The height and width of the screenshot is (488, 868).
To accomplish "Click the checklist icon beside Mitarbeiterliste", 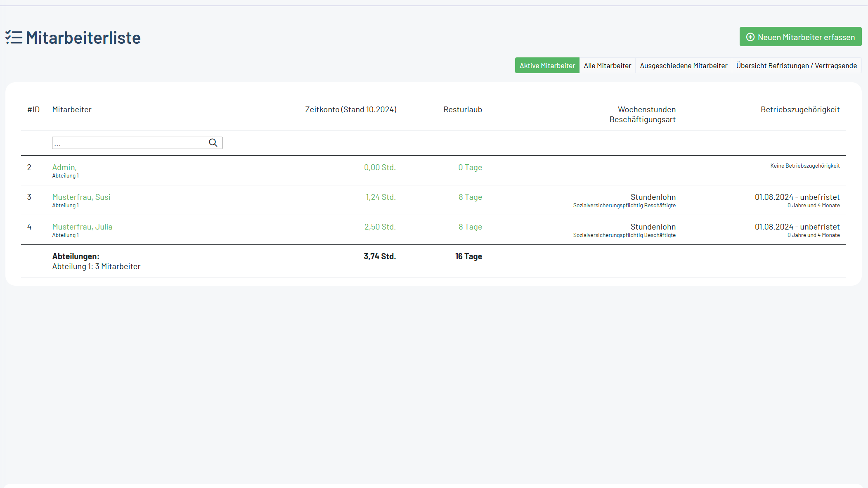I will point(14,38).
